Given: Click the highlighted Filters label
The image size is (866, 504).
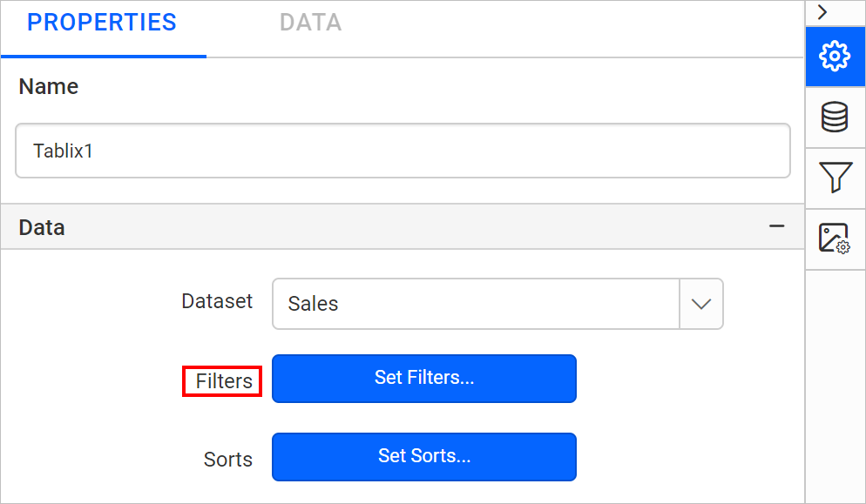Looking at the screenshot, I should point(221,380).
